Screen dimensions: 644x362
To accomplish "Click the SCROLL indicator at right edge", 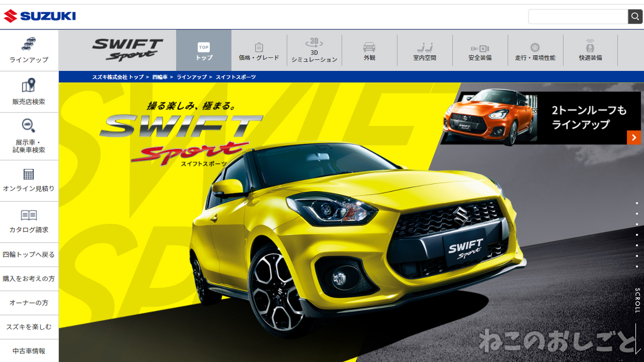I will [638, 301].
